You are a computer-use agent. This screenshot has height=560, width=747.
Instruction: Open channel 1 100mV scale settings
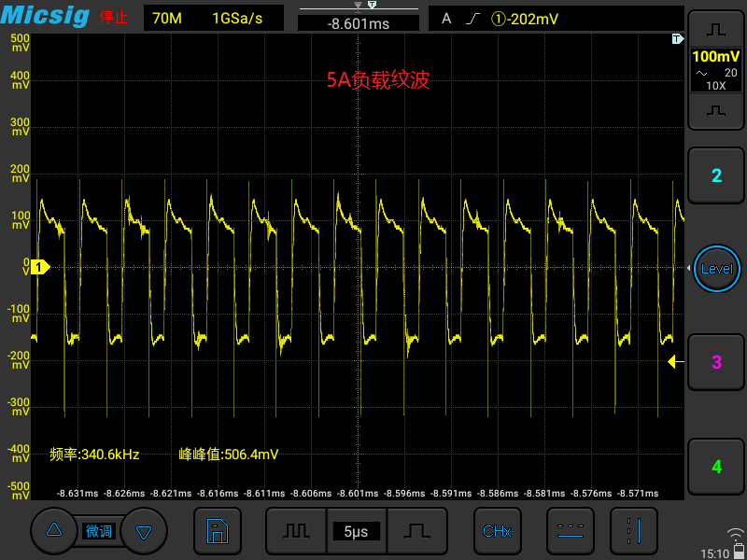pyautogui.click(x=716, y=71)
